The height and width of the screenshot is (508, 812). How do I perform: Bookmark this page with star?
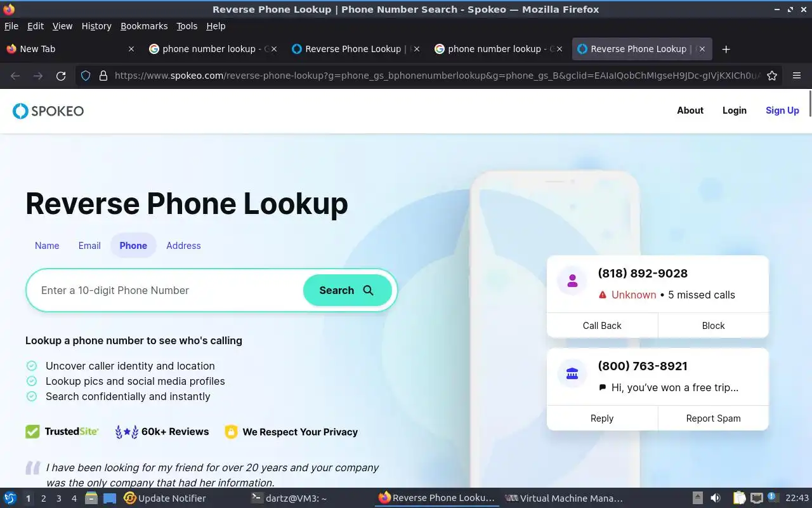tap(772, 76)
